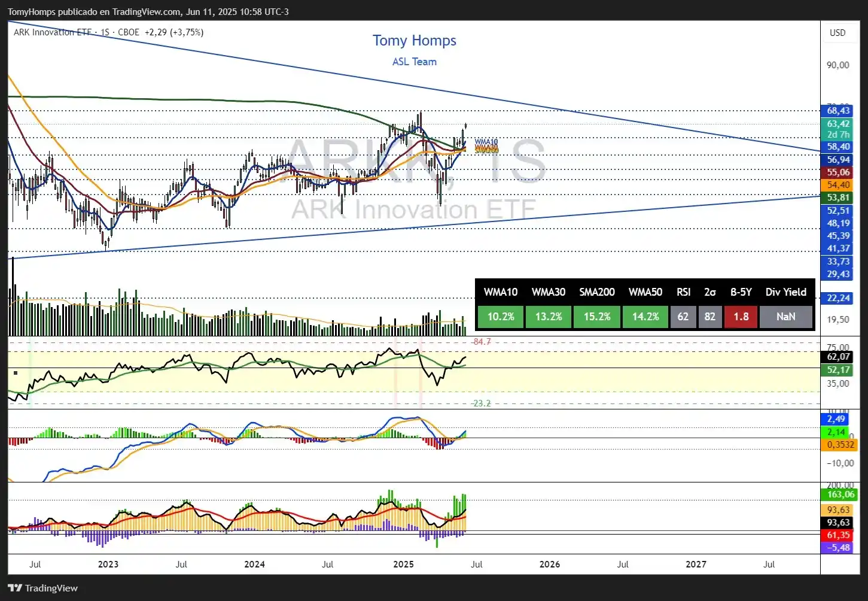Click the orange 54,40 price label

coord(838,185)
